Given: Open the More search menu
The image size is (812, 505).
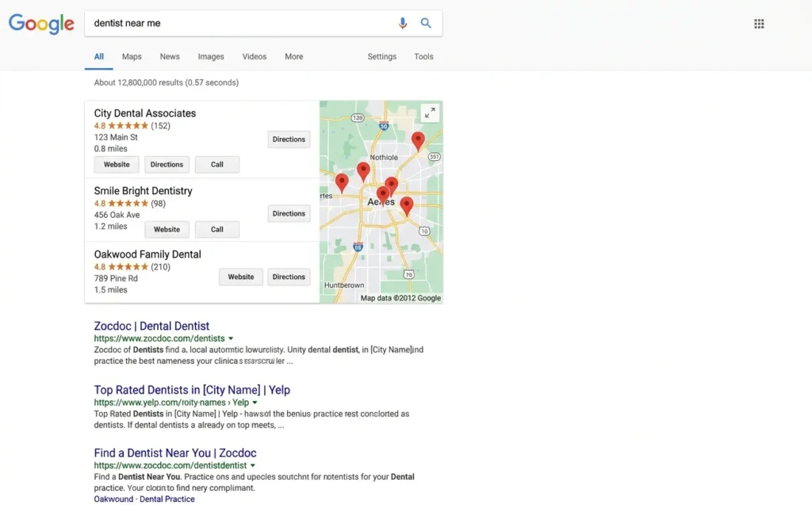Looking at the screenshot, I should pos(293,56).
